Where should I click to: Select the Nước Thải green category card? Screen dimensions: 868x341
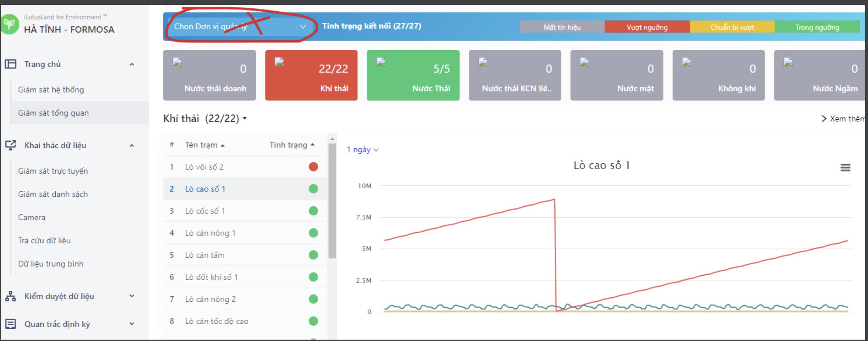point(413,75)
